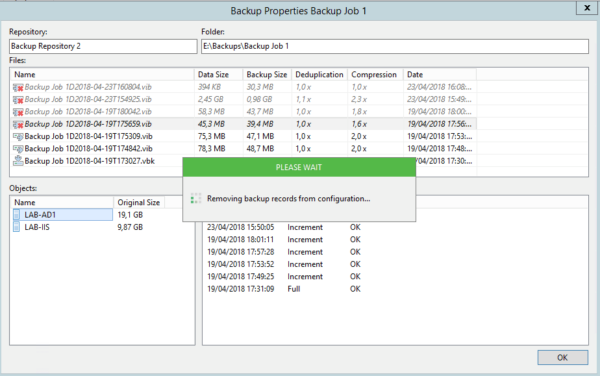Screen dimensions: 600x376
Task: Click the 58,3 MB data size cell
Action: click(x=211, y=112)
